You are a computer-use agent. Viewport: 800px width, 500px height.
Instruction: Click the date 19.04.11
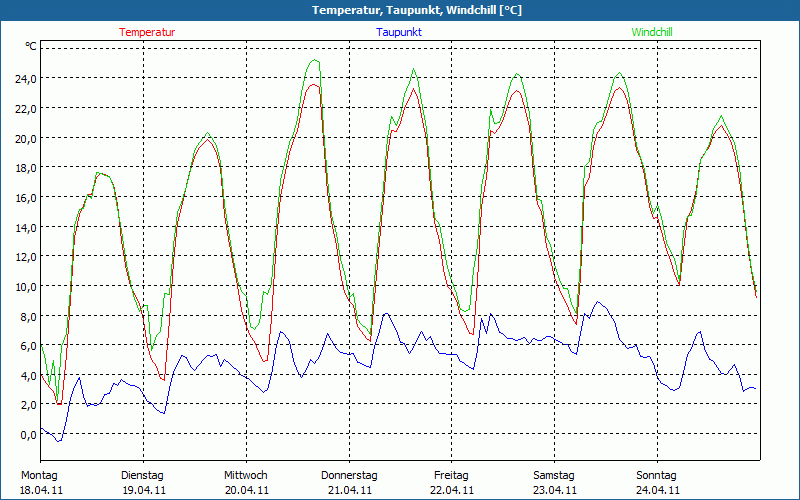click(144, 490)
